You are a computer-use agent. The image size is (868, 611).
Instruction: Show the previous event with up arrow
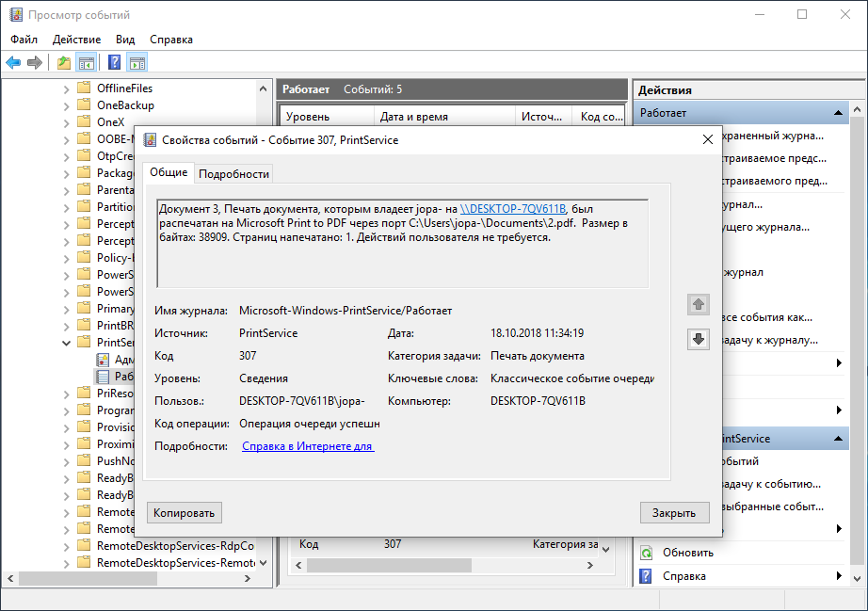pyautogui.click(x=698, y=304)
